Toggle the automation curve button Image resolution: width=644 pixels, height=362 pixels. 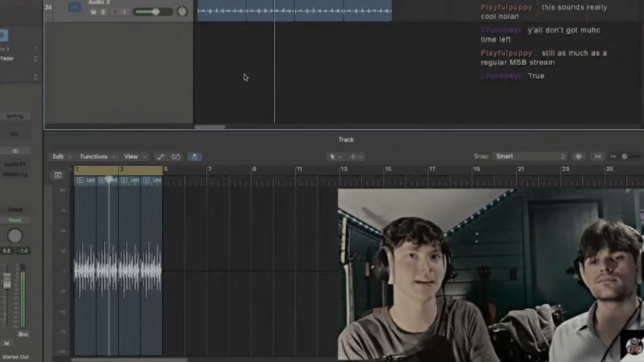(x=160, y=157)
